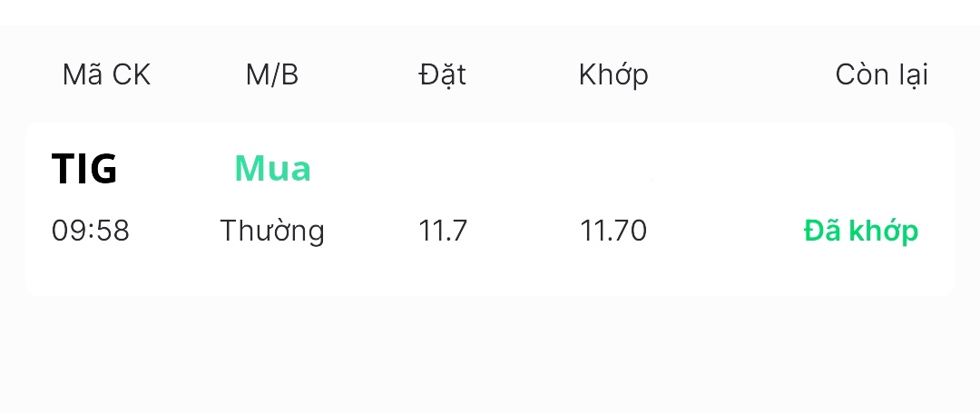
Task: Tap the 11.70 matched price
Action: coord(613,232)
